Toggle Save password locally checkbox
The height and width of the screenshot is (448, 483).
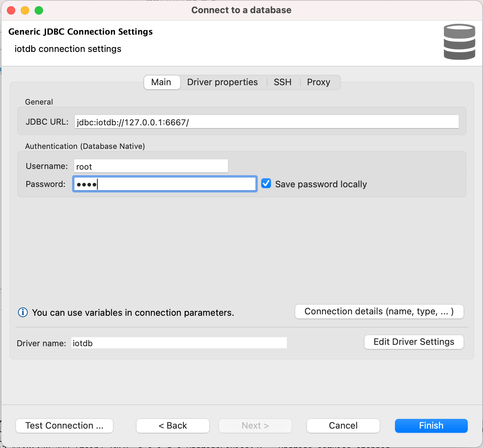(266, 183)
